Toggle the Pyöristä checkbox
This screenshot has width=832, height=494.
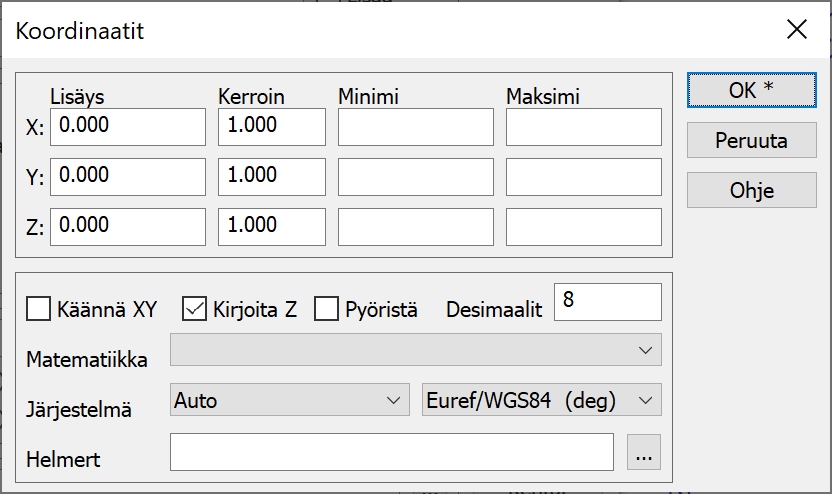coord(326,309)
